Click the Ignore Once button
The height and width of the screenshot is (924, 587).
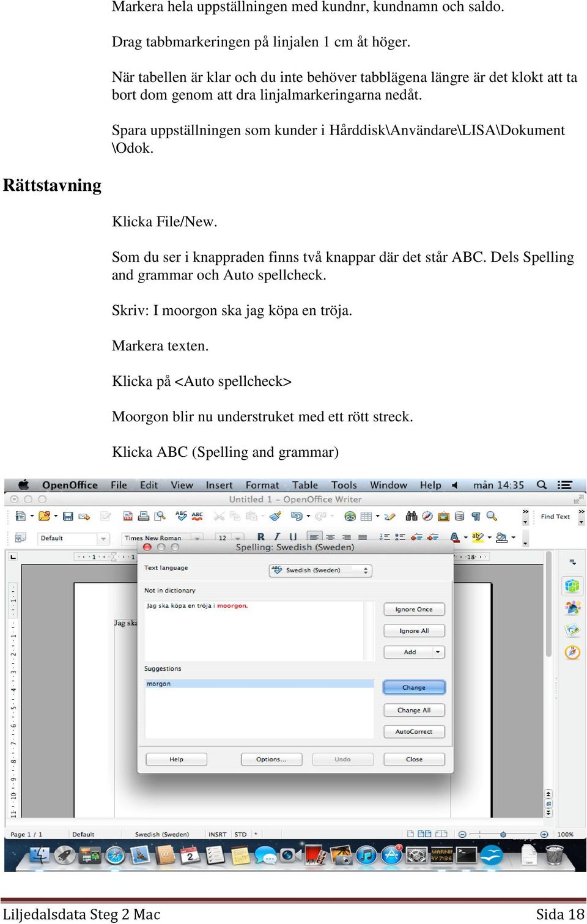414,609
